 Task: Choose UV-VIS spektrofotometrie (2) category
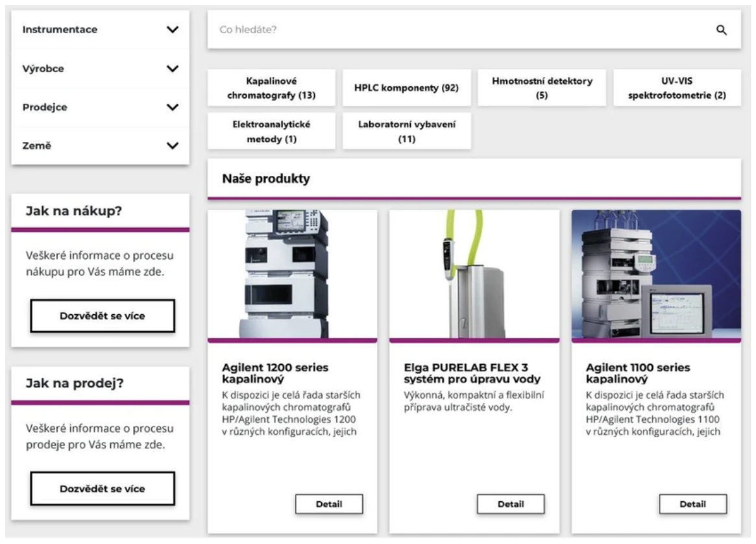coord(677,88)
